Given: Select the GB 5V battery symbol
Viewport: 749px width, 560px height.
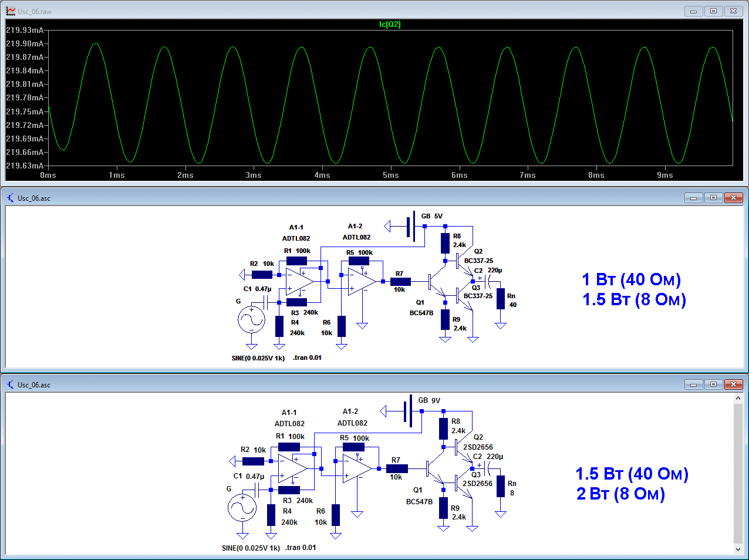Looking at the screenshot, I should point(411,226).
